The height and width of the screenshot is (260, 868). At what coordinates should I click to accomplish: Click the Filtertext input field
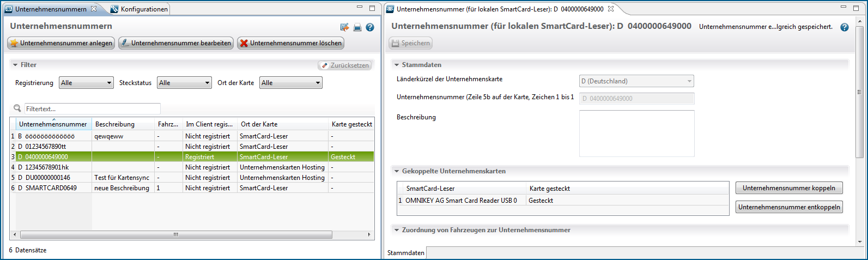pos(93,108)
